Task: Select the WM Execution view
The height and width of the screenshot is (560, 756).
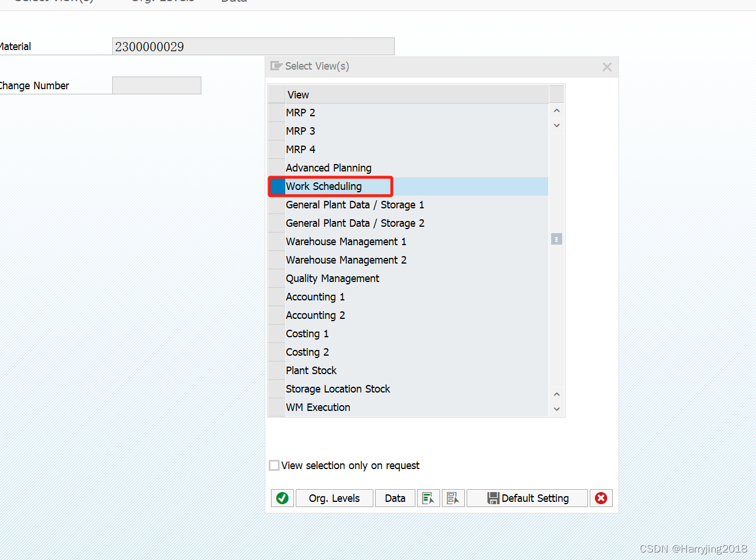Action: coord(318,407)
